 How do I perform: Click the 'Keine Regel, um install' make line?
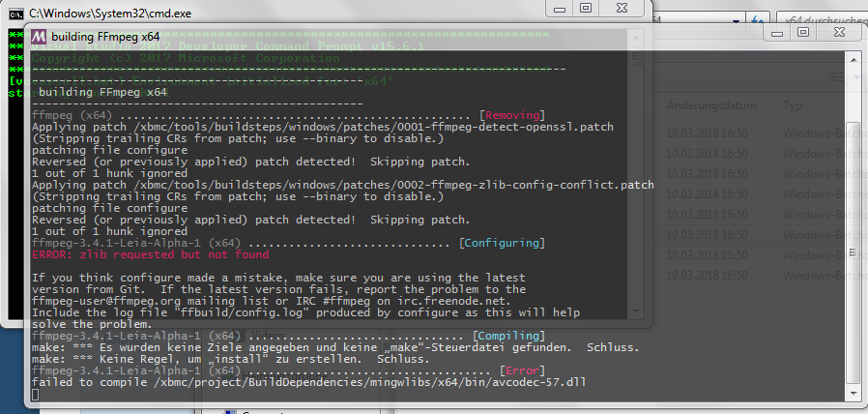point(230,359)
